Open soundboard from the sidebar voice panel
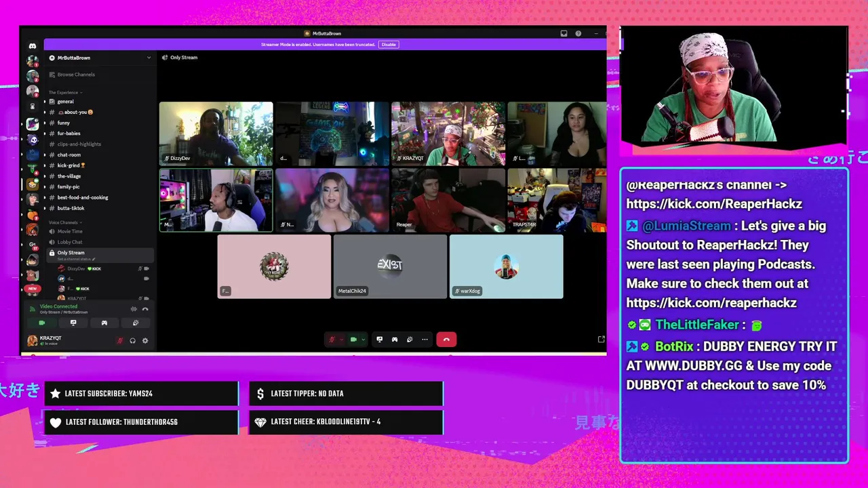Image resolution: width=868 pixels, height=488 pixels. [136, 323]
